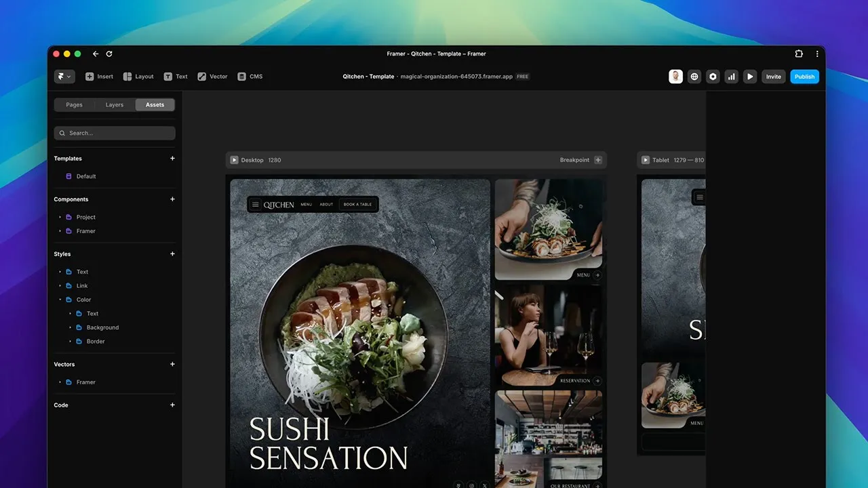Open the analytics bar chart icon
The height and width of the screenshot is (488, 868).
pos(731,77)
